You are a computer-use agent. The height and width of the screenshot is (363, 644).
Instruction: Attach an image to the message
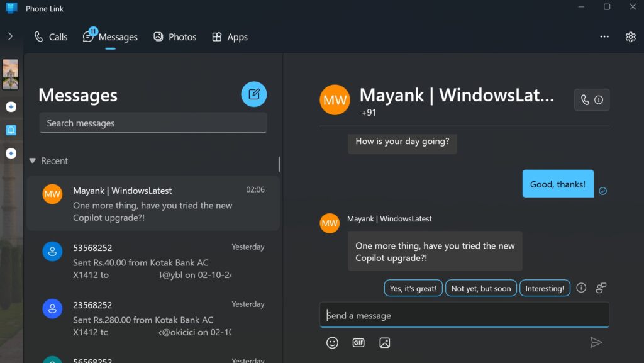point(384,343)
